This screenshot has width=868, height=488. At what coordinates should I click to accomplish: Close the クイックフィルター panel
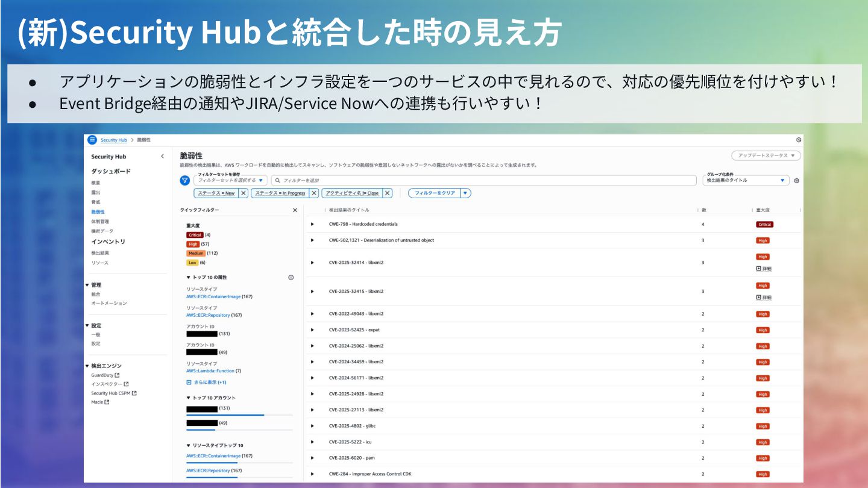295,210
